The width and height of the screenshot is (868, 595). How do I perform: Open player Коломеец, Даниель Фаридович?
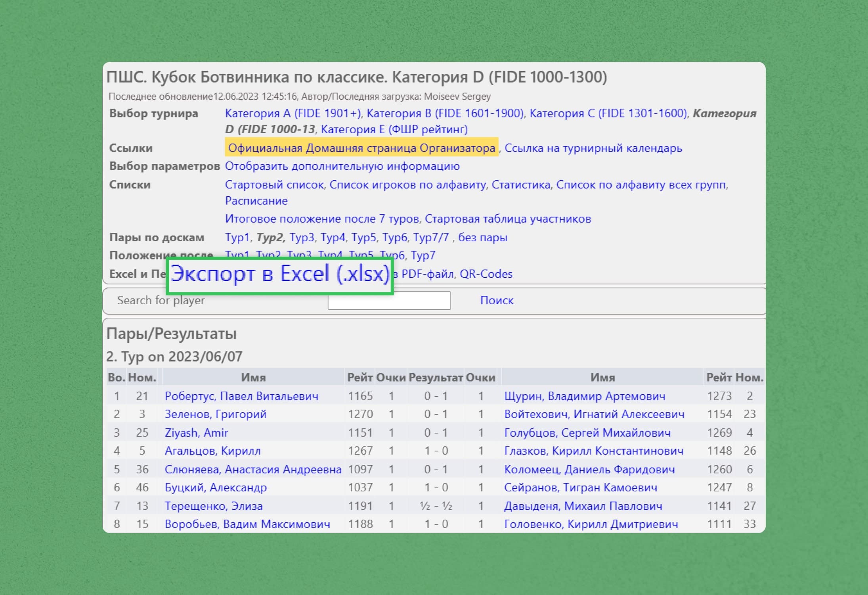pyautogui.click(x=589, y=470)
